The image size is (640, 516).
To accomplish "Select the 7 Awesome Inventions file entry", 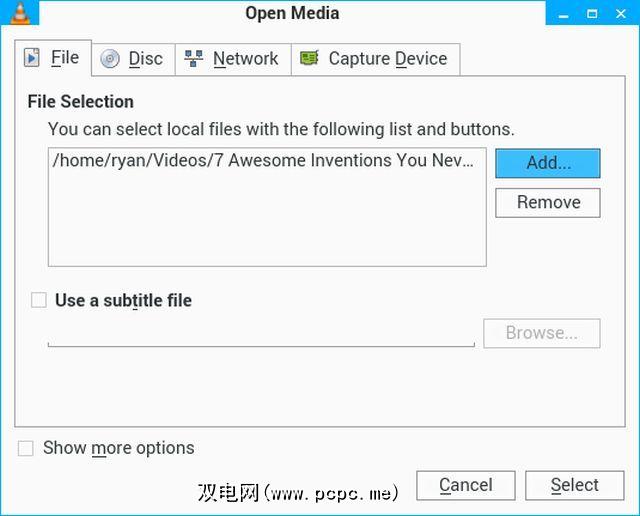I will coord(262,161).
